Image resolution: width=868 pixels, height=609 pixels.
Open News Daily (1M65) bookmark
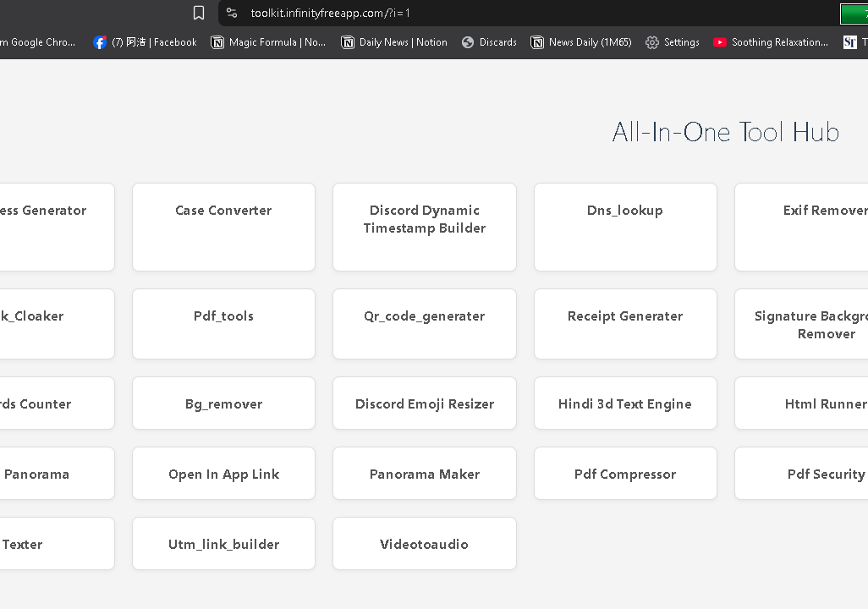point(580,42)
